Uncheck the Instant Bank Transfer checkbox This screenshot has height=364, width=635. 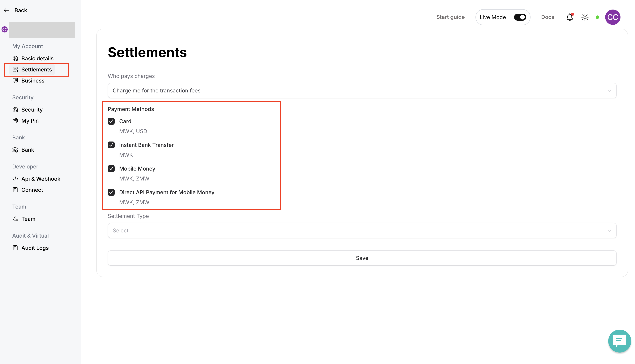(x=111, y=145)
